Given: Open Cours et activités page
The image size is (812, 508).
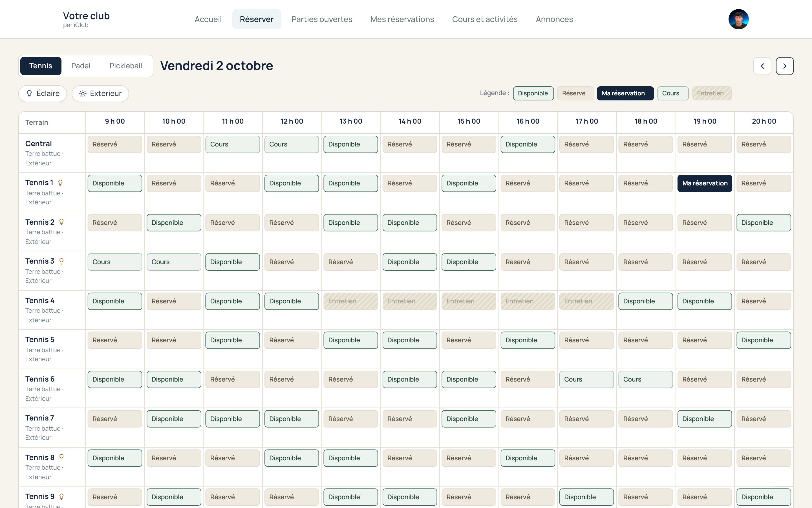Looking at the screenshot, I should (x=485, y=19).
